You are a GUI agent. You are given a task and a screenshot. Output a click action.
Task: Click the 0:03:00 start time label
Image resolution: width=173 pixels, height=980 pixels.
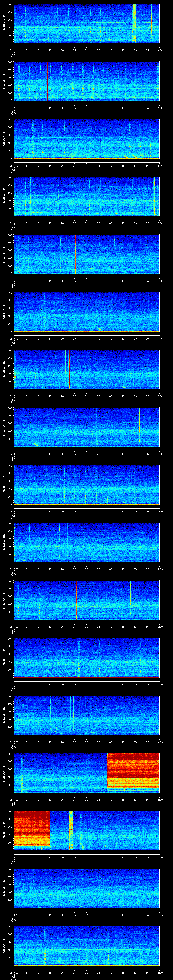pos(14,166)
